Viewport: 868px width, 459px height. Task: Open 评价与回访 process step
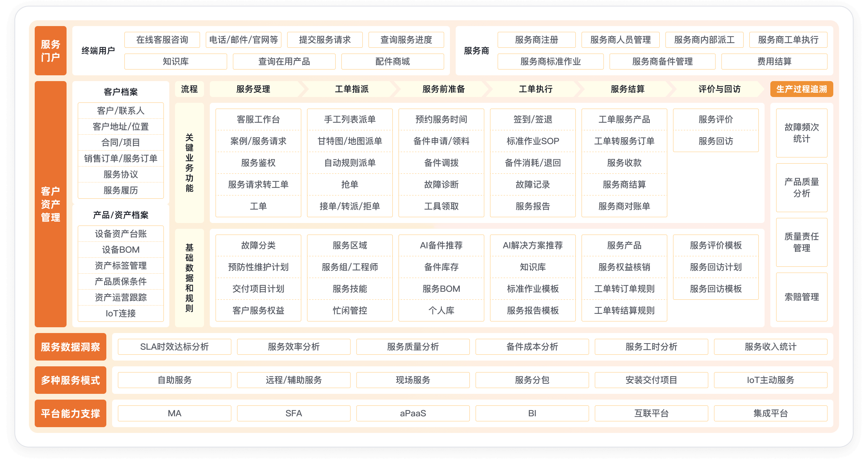click(719, 89)
